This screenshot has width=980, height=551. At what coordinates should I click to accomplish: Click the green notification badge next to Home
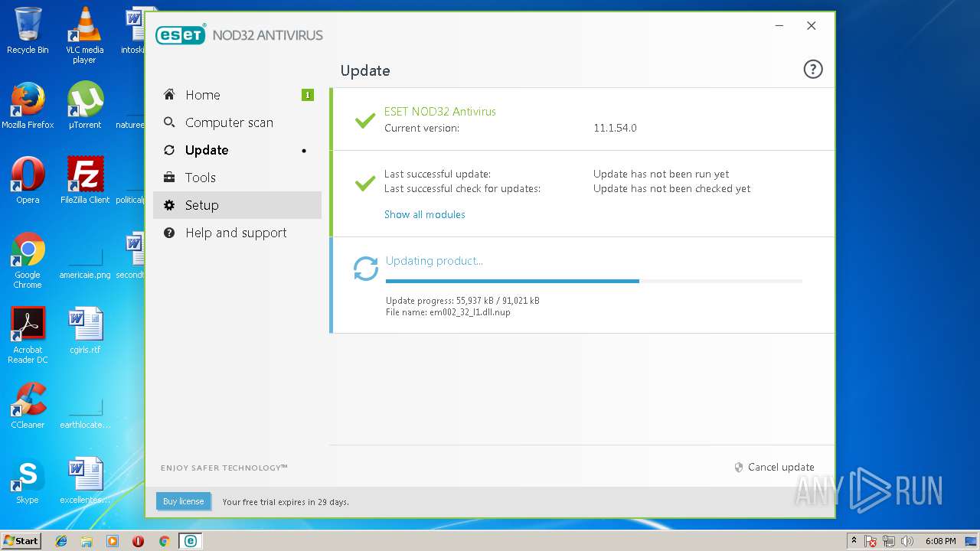[x=308, y=95]
